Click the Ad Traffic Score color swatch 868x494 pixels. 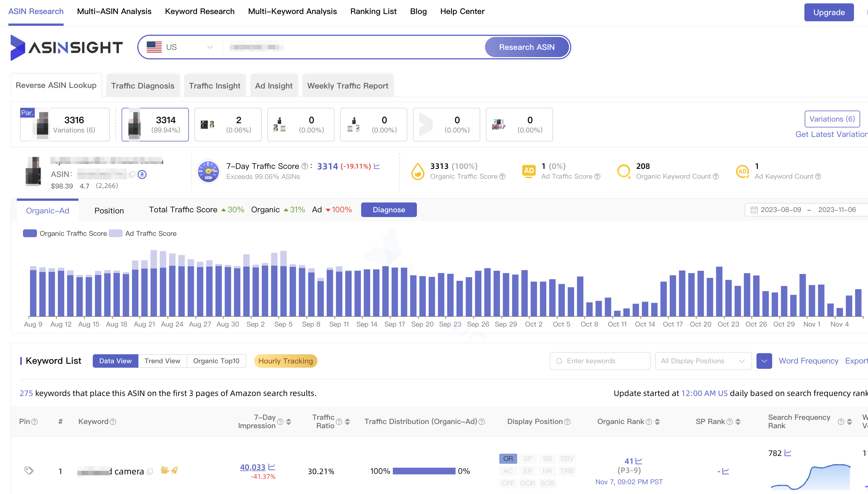coord(115,234)
